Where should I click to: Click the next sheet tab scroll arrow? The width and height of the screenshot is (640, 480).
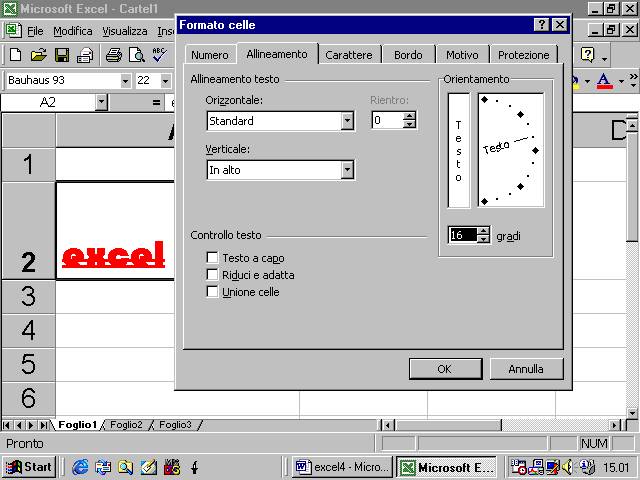[31, 425]
